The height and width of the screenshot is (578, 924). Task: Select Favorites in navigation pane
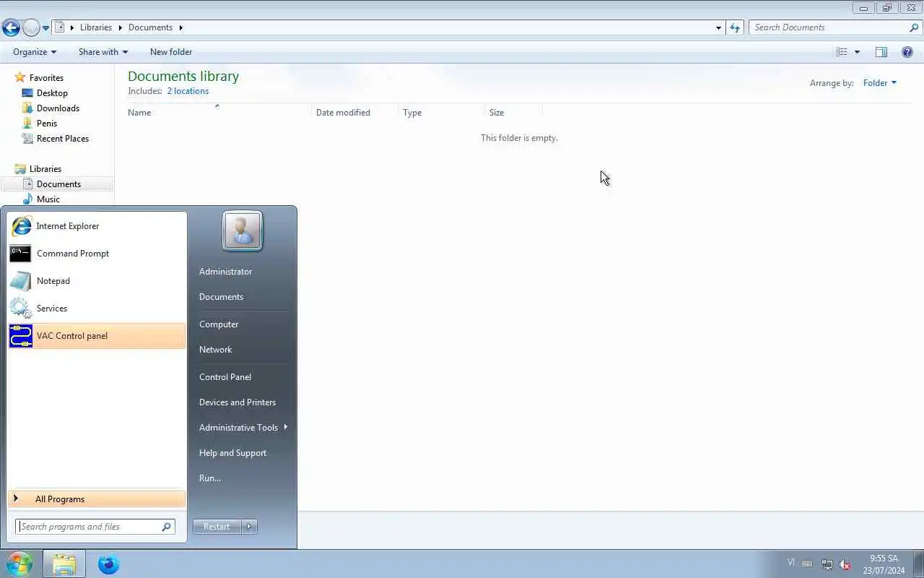[x=46, y=78]
